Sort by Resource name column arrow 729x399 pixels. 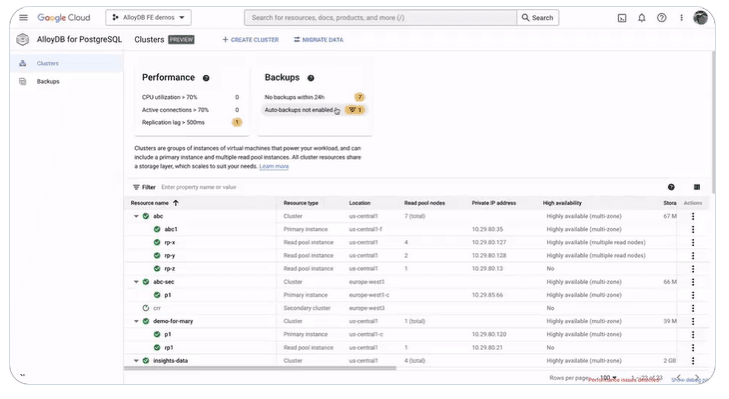pos(176,203)
